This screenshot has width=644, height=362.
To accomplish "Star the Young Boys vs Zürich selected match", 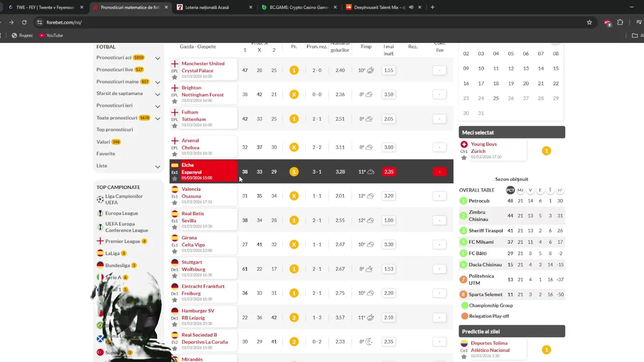I will pyautogui.click(x=464, y=158).
